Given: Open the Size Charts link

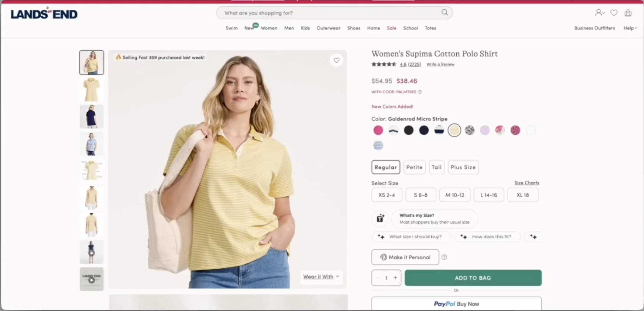Looking at the screenshot, I should point(527,183).
